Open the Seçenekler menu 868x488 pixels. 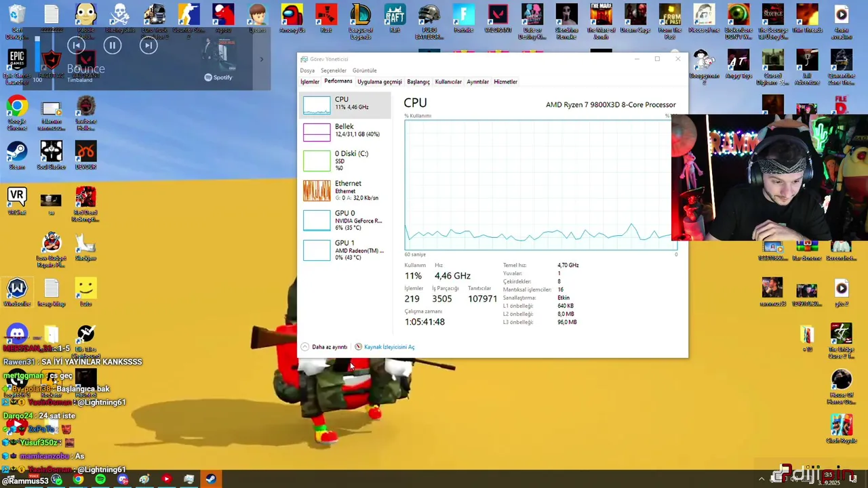click(333, 70)
